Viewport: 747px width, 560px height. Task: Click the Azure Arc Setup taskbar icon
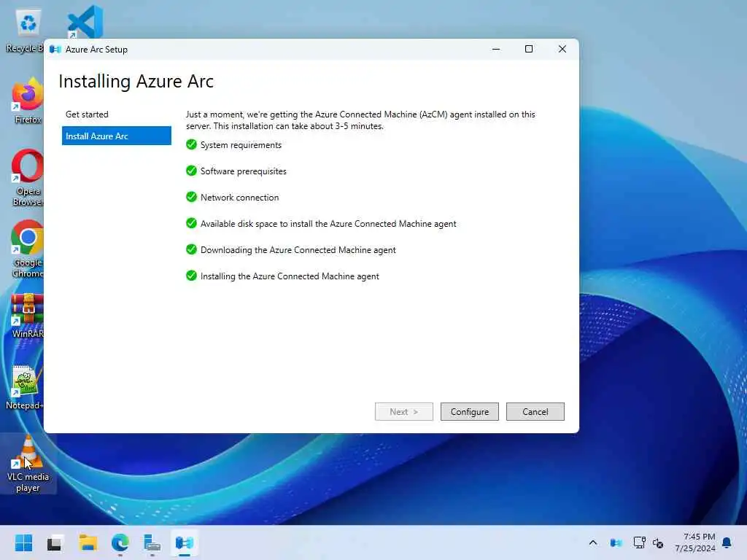point(185,542)
